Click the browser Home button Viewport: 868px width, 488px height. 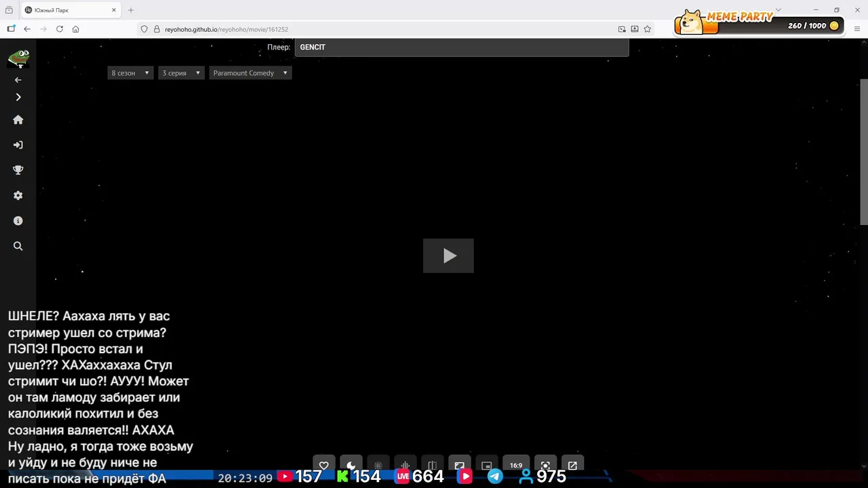(x=76, y=29)
